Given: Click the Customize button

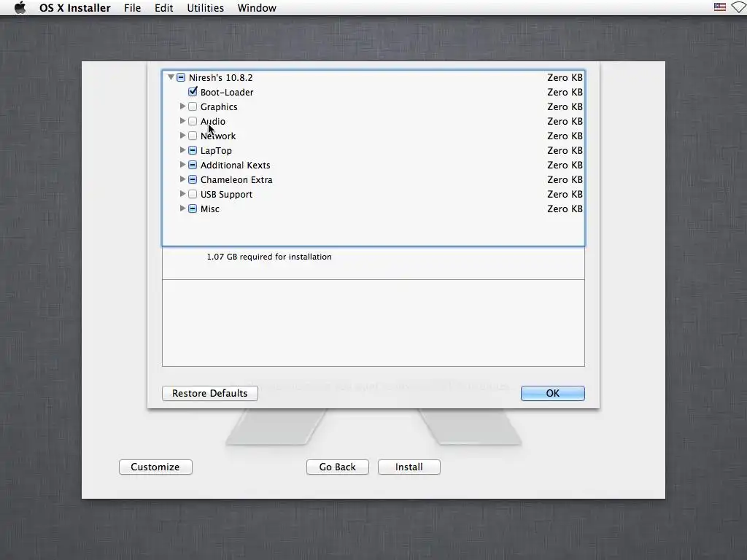Looking at the screenshot, I should (155, 467).
